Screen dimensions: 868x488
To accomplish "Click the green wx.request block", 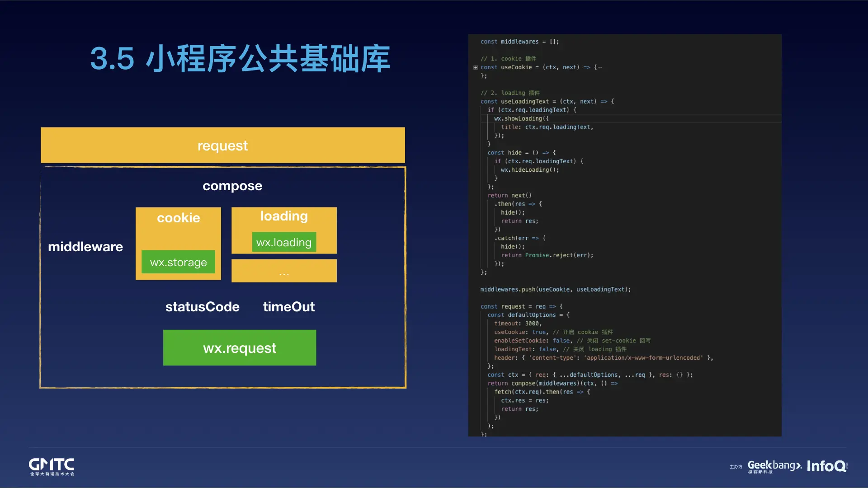I will tap(239, 348).
